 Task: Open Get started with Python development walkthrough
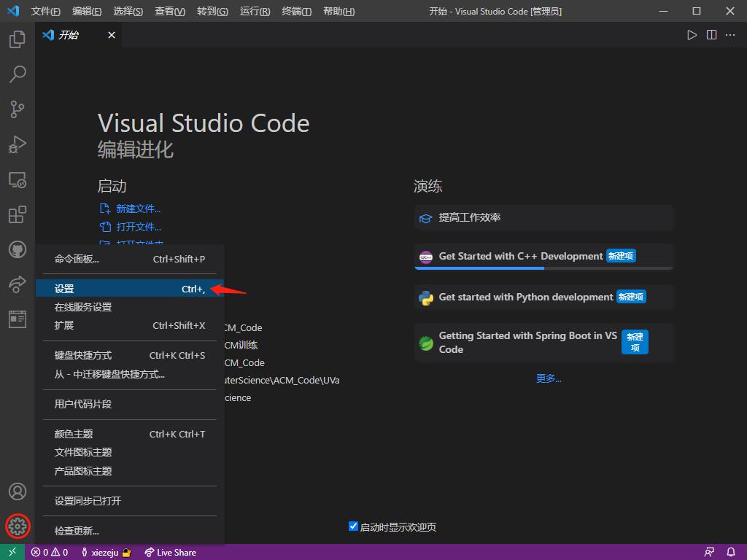click(544, 297)
